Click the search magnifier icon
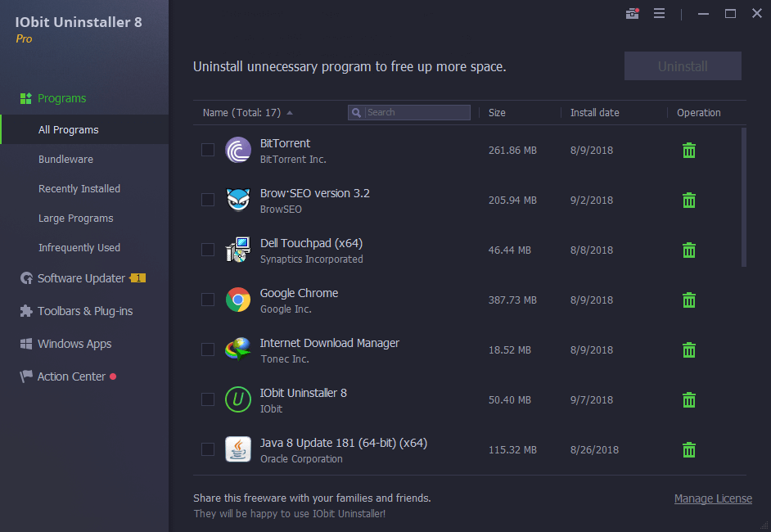The image size is (771, 532). click(357, 113)
